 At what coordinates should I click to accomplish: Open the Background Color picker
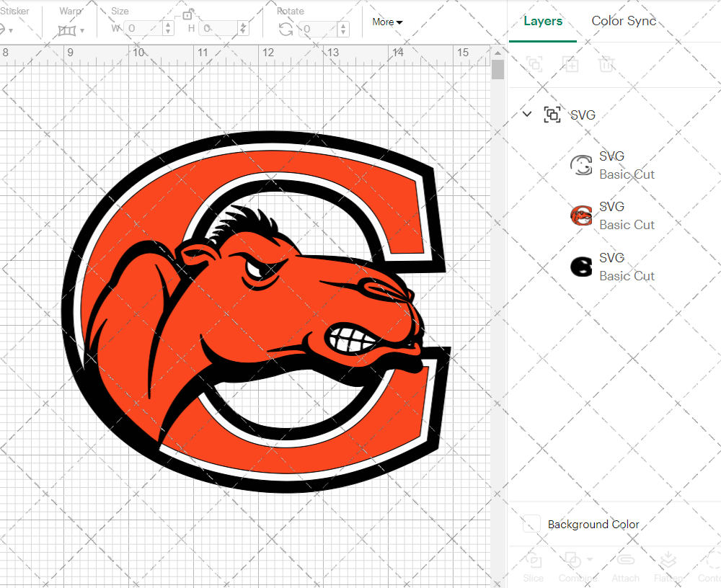pyautogui.click(x=532, y=525)
